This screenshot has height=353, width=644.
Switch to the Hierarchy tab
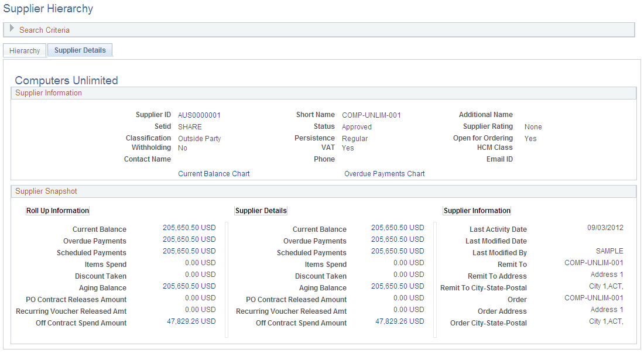point(24,50)
